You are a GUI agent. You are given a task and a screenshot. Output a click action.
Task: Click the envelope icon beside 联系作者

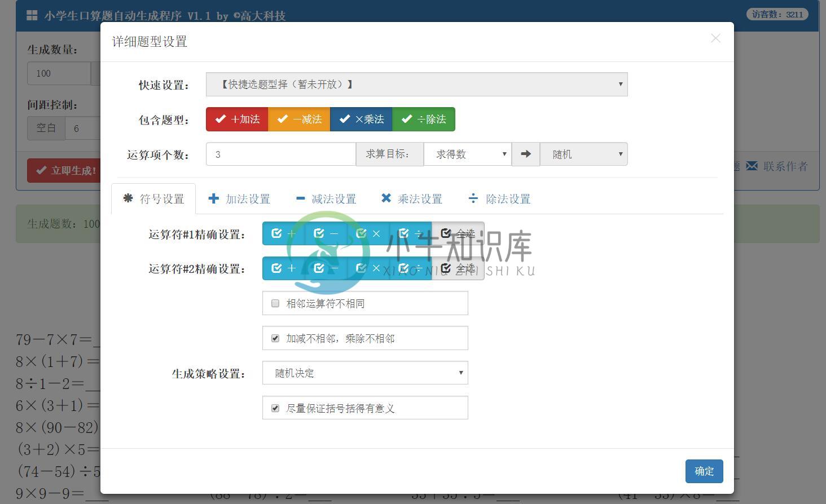click(x=752, y=166)
